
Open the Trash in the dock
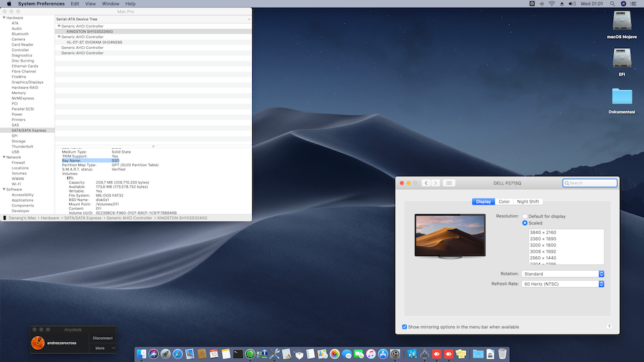pyautogui.click(x=502, y=353)
